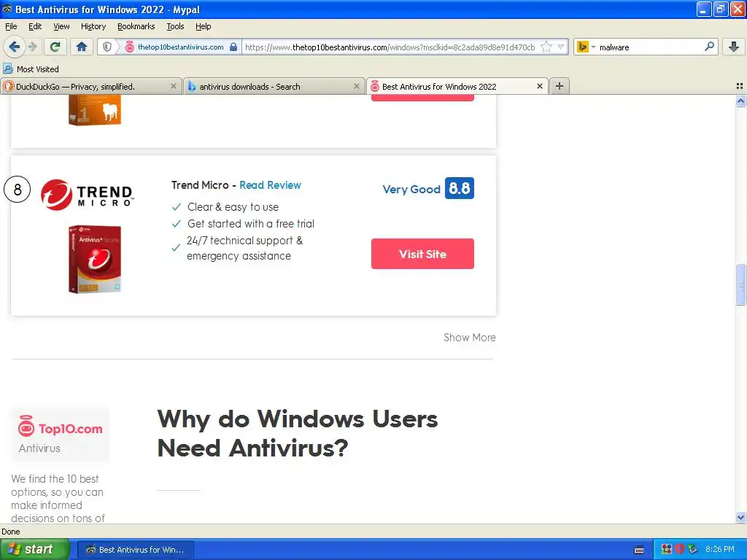Click the 24/7 technical support text
The height and width of the screenshot is (560, 747).
pos(244,248)
